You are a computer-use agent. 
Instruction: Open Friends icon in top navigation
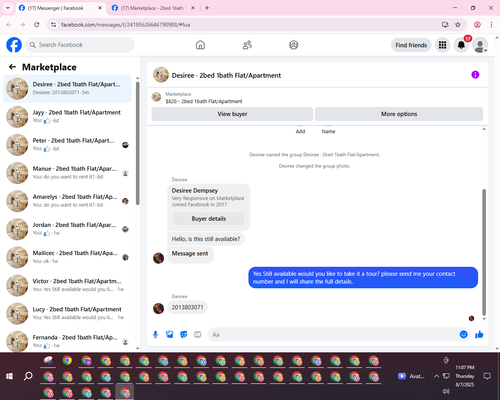coord(247,45)
